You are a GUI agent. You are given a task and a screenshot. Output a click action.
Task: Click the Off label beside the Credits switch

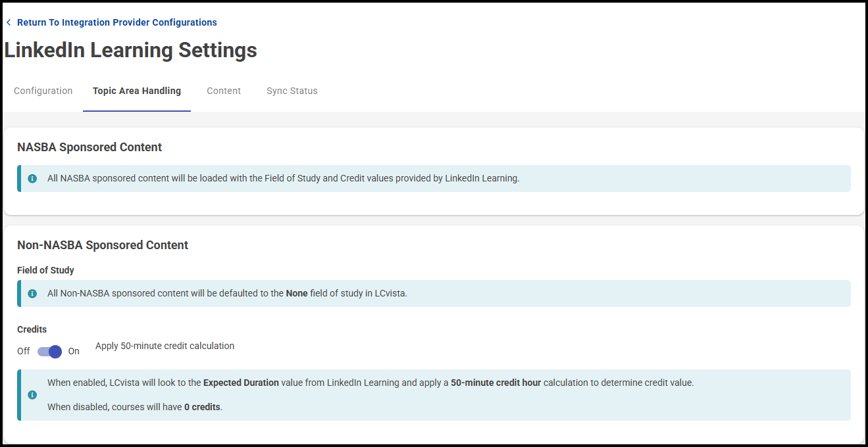pyautogui.click(x=24, y=352)
